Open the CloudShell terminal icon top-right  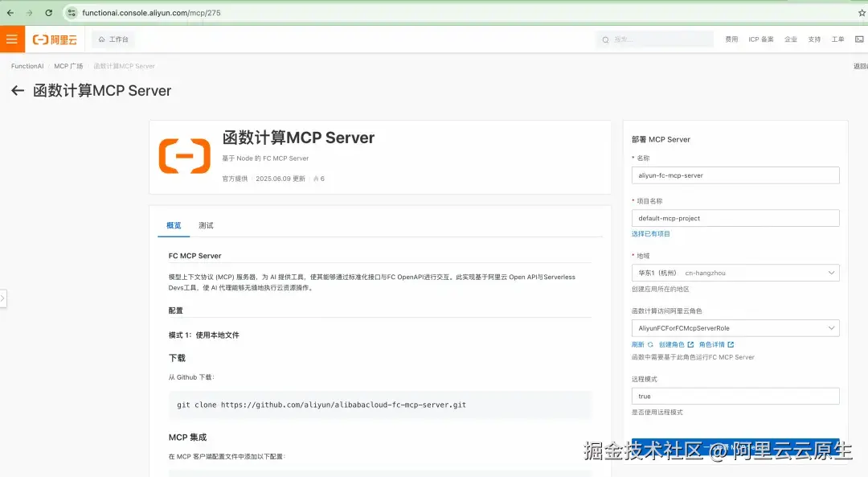(x=860, y=39)
